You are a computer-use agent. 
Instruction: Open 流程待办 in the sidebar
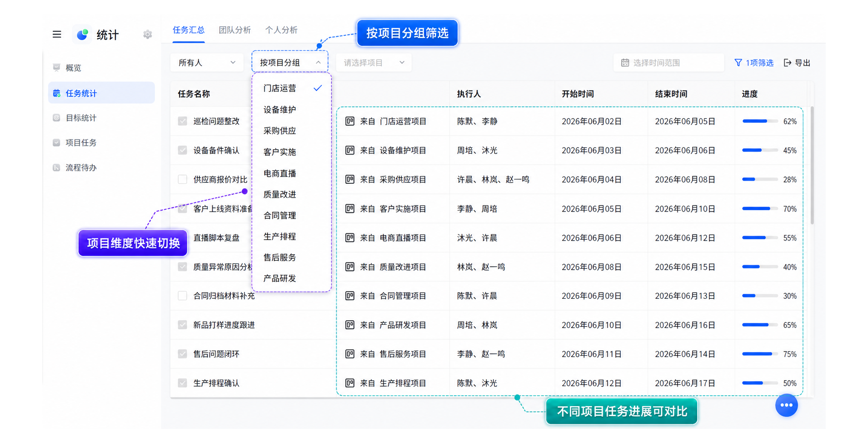pos(101,168)
